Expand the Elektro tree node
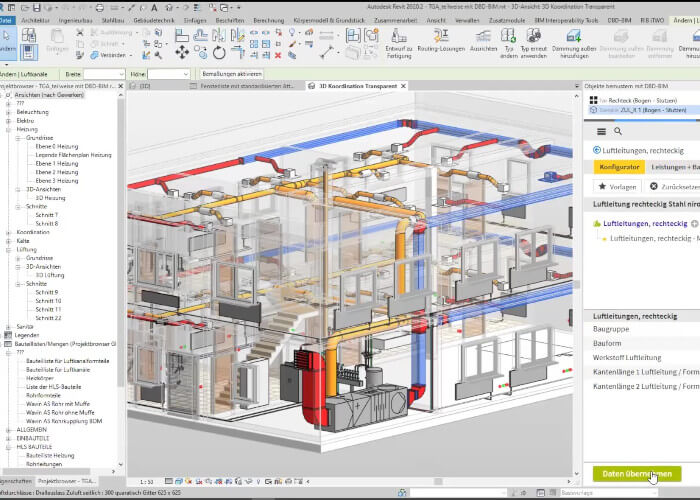The image size is (700, 500). (x=8, y=121)
